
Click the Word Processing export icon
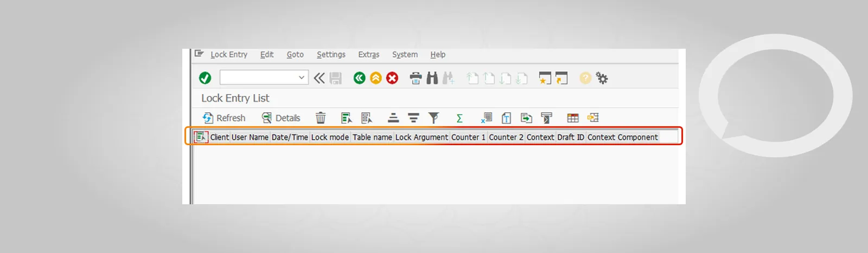[x=506, y=118]
